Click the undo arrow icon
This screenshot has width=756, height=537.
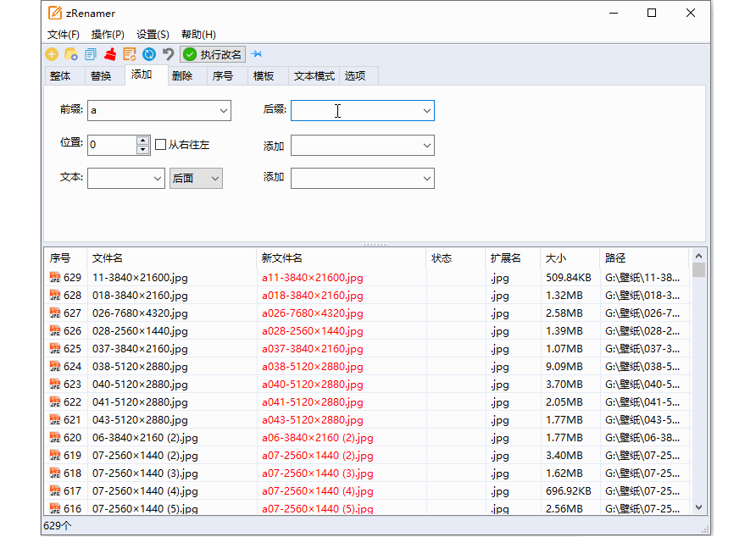coord(168,53)
